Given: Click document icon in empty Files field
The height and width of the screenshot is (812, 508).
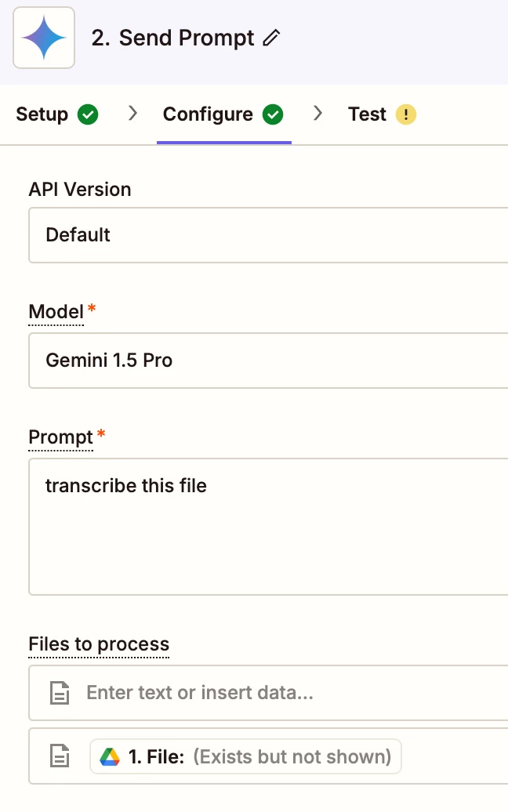Looking at the screenshot, I should click(x=60, y=693).
